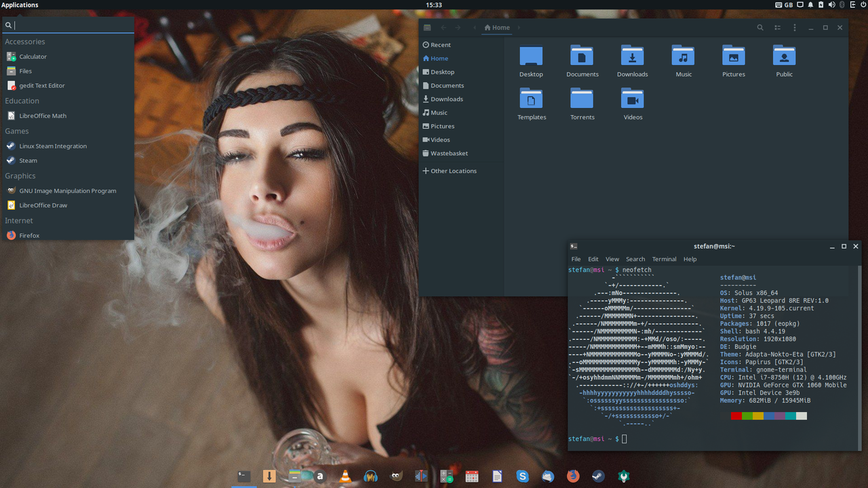
Task: Open the Help menu in terminal
Action: coord(690,259)
